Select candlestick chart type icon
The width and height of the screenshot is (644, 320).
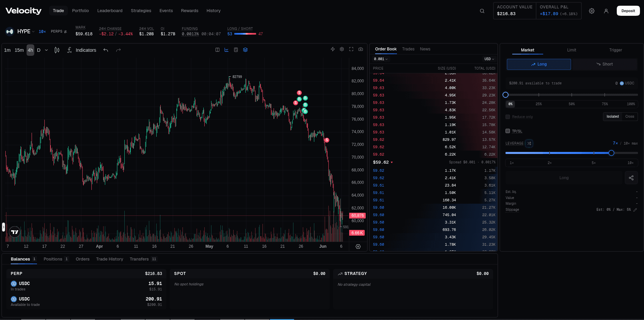point(57,50)
